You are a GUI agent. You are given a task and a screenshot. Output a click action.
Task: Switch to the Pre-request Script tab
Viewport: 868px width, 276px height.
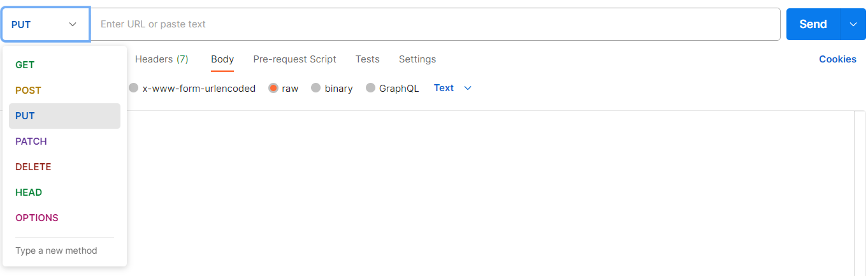[294, 59]
